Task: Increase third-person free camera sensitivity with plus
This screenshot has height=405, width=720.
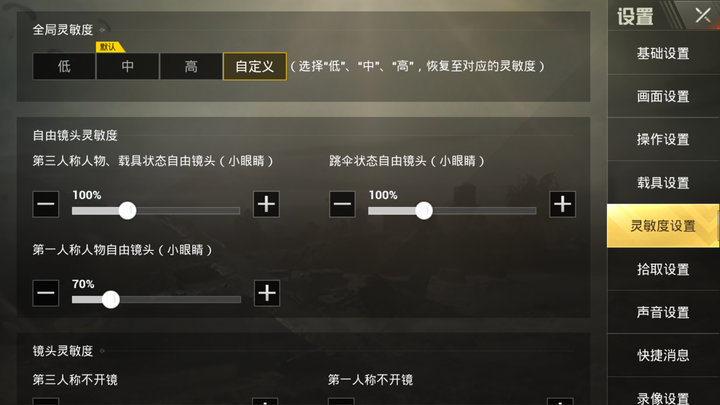Action: (266, 204)
